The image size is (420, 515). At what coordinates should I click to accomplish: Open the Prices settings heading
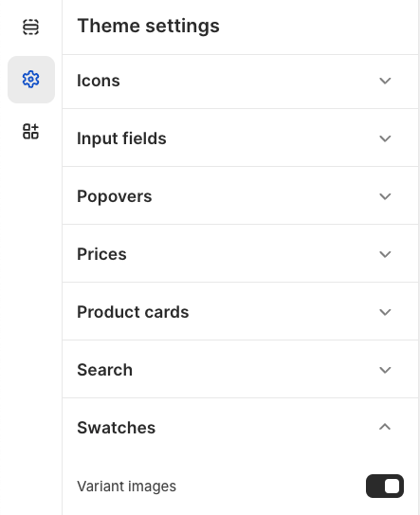101,254
